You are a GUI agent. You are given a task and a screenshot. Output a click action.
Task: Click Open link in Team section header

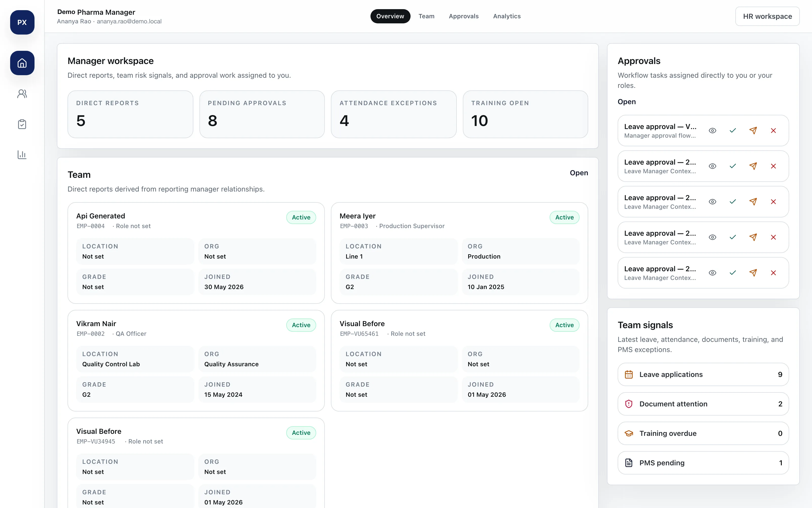[x=579, y=173]
